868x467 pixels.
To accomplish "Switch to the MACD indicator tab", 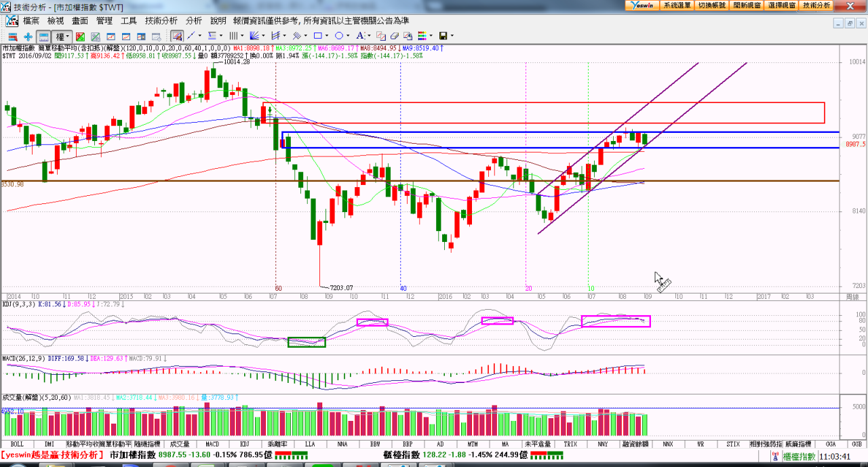I will (x=212, y=444).
